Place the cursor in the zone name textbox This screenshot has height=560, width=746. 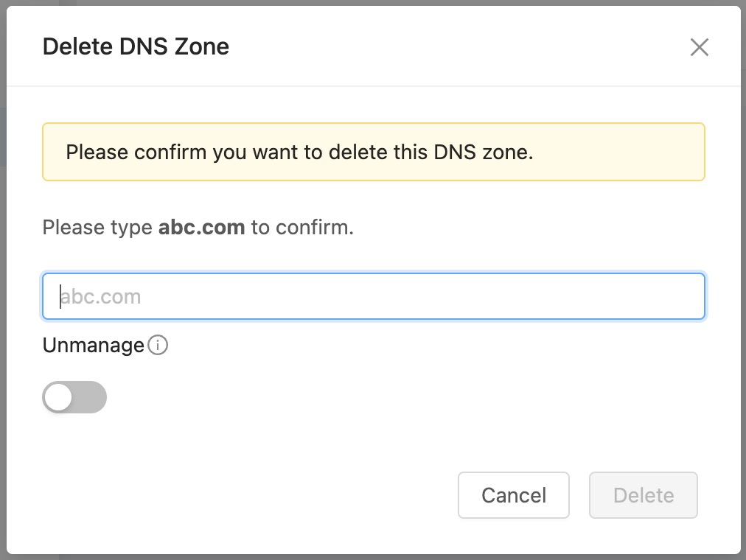coord(374,296)
